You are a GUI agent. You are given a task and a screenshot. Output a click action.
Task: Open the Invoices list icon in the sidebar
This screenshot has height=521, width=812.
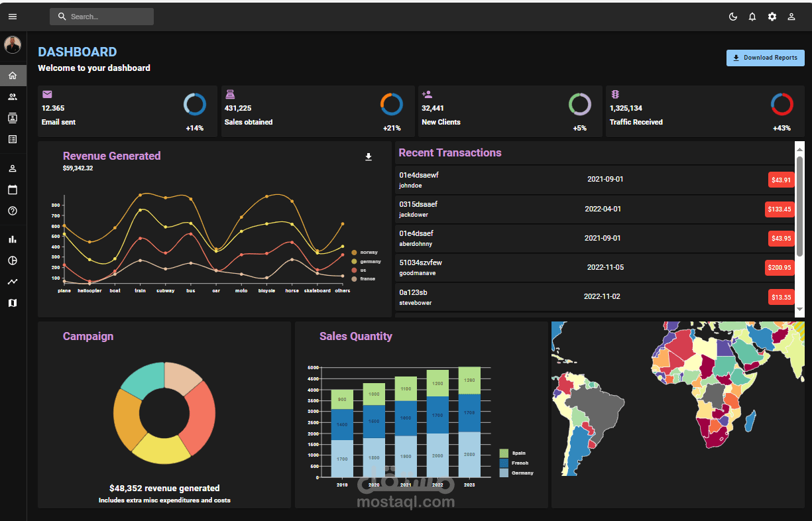click(12, 139)
